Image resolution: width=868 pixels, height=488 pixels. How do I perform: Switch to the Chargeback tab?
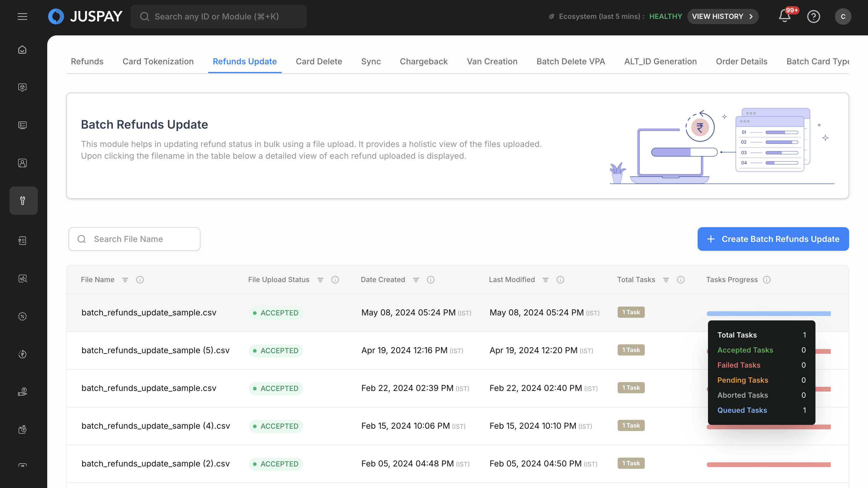[x=424, y=61]
